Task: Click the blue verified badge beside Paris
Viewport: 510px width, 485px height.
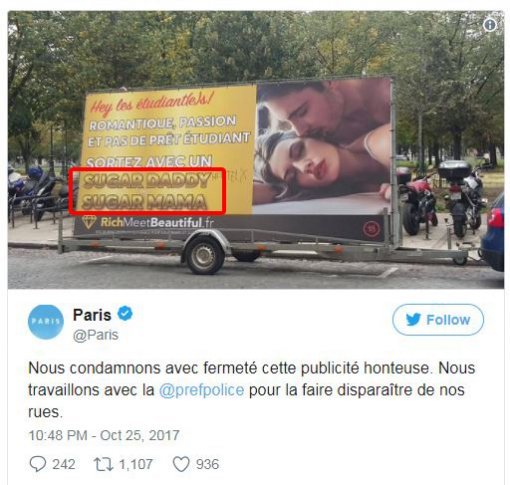Action: (125, 313)
